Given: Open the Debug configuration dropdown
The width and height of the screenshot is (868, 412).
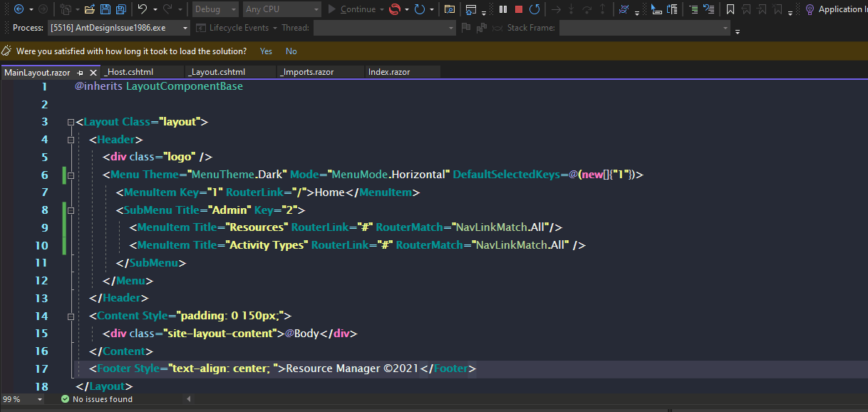Looking at the screenshot, I should [214, 9].
